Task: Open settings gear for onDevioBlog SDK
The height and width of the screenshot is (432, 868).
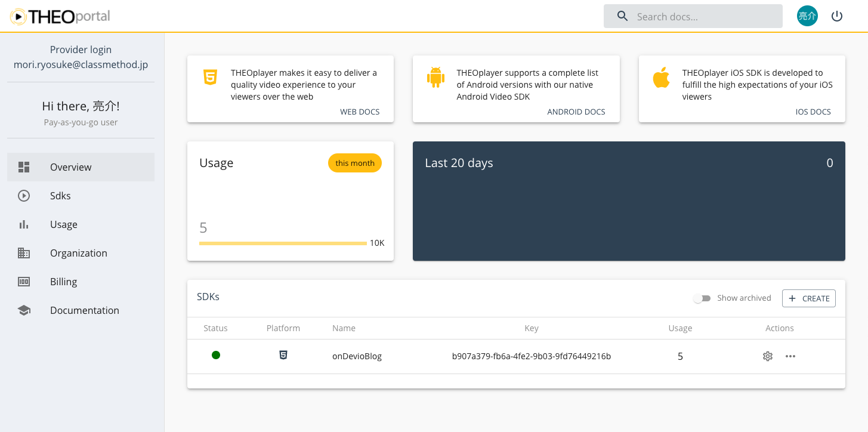Action: point(768,356)
